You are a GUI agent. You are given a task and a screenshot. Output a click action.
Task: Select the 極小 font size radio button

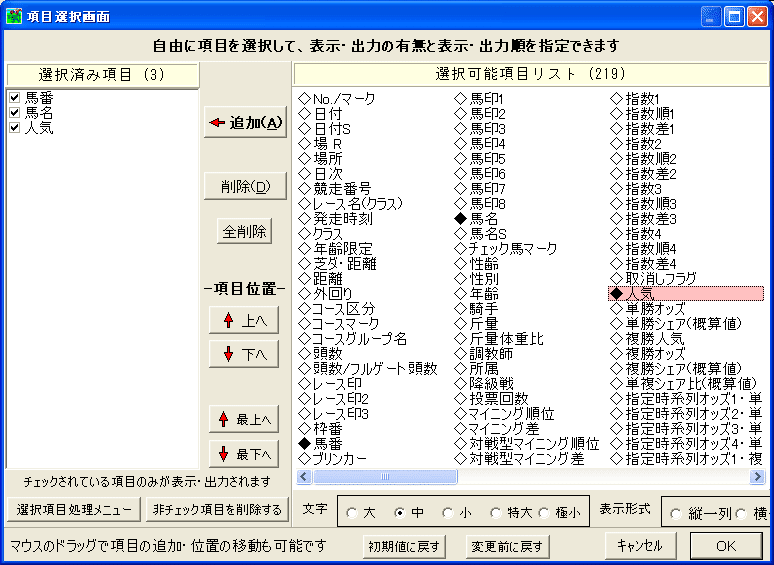pyautogui.click(x=544, y=513)
